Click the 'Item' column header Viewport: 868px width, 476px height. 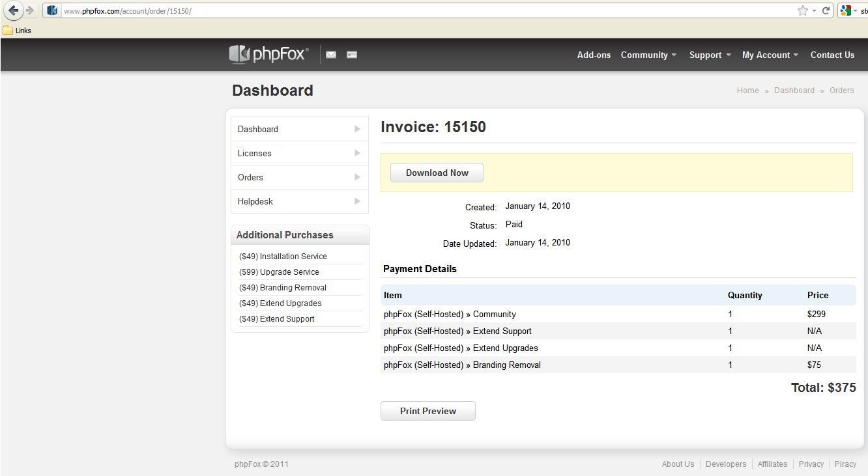click(393, 295)
